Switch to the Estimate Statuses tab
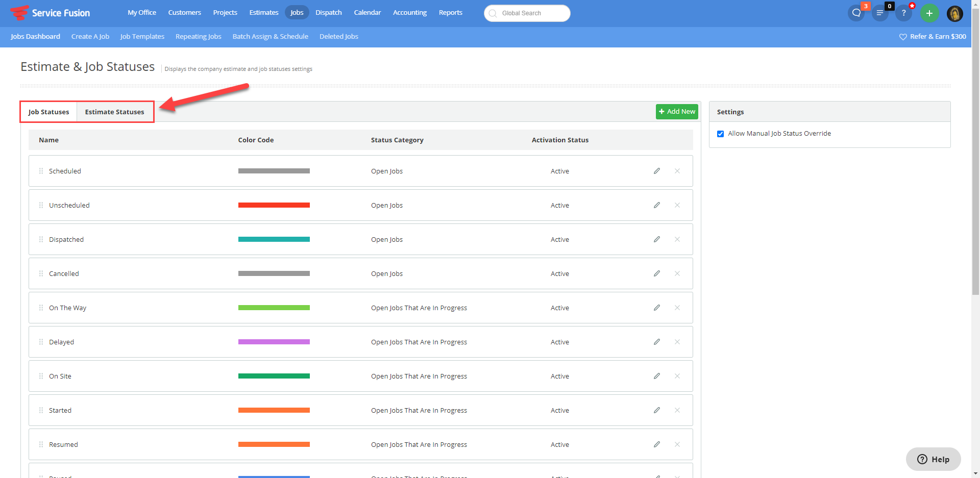 [x=114, y=112]
